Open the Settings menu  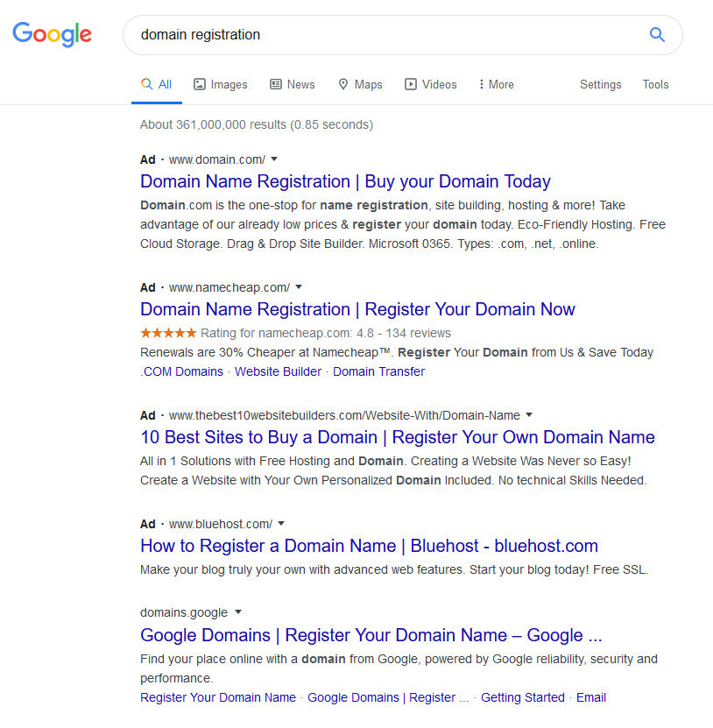[600, 84]
